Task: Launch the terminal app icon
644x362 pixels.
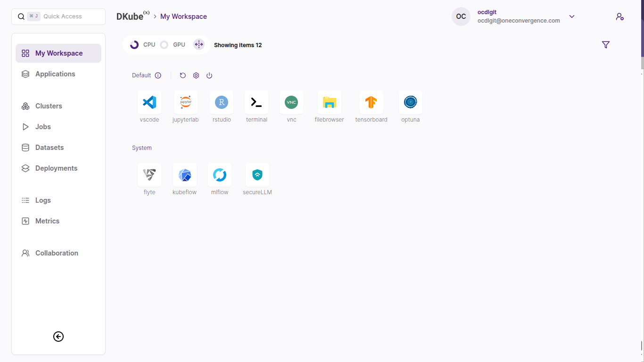Action: click(256, 102)
